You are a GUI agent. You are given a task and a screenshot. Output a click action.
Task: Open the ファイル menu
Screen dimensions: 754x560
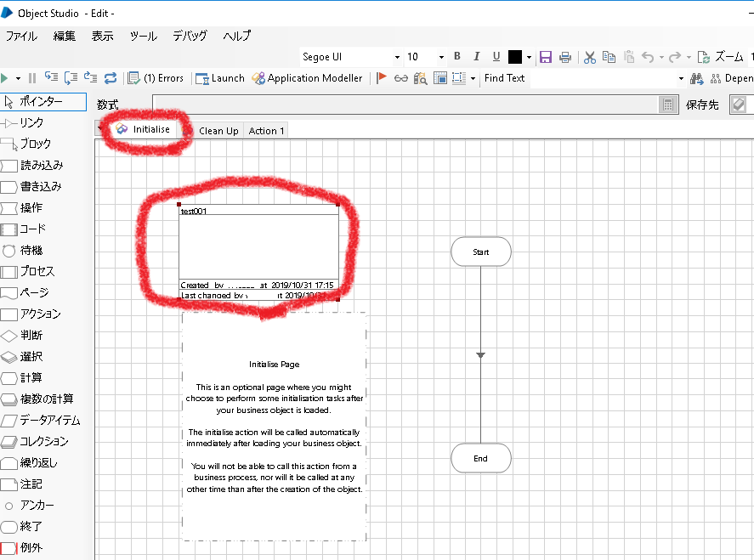click(x=21, y=36)
